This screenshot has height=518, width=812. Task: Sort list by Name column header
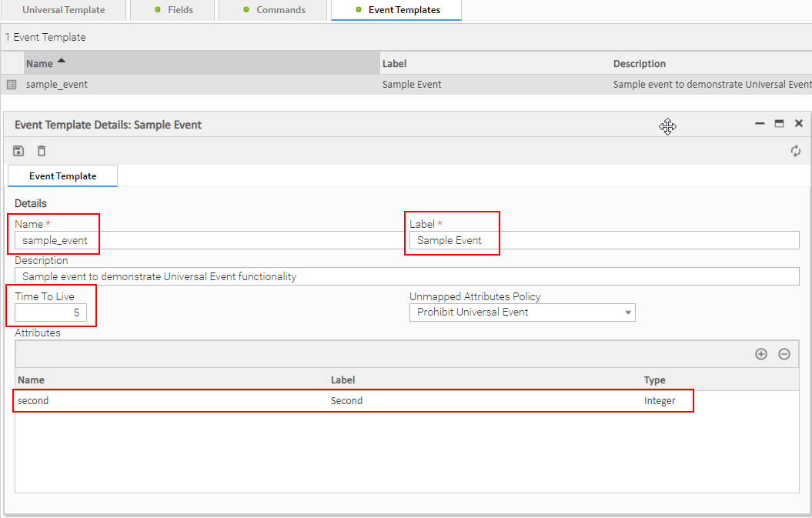pos(40,63)
